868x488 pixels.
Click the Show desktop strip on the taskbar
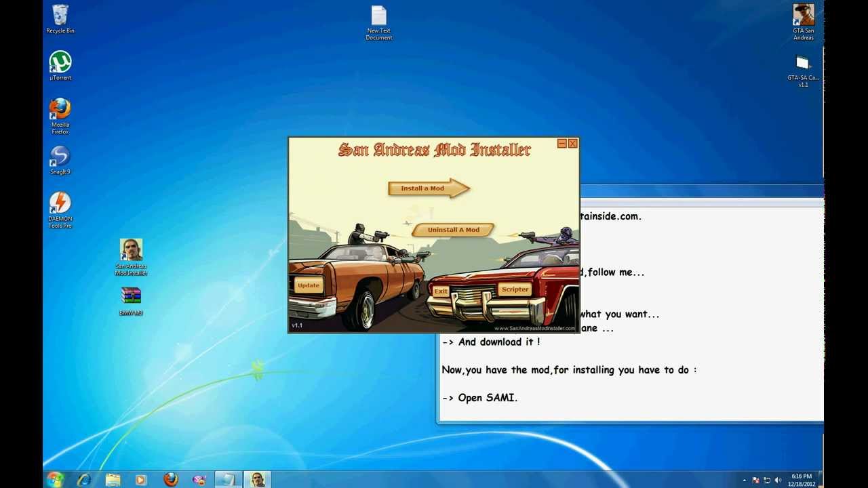coord(821,480)
